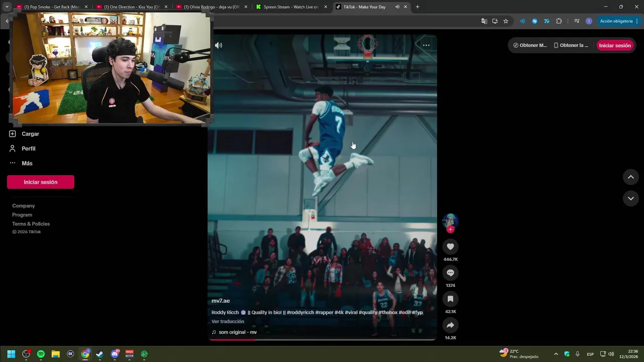The height and width of the screenshot is (362, 644).
Task: Expand the Company footer section
Action: pyautogui.click(x=23, y=206)
